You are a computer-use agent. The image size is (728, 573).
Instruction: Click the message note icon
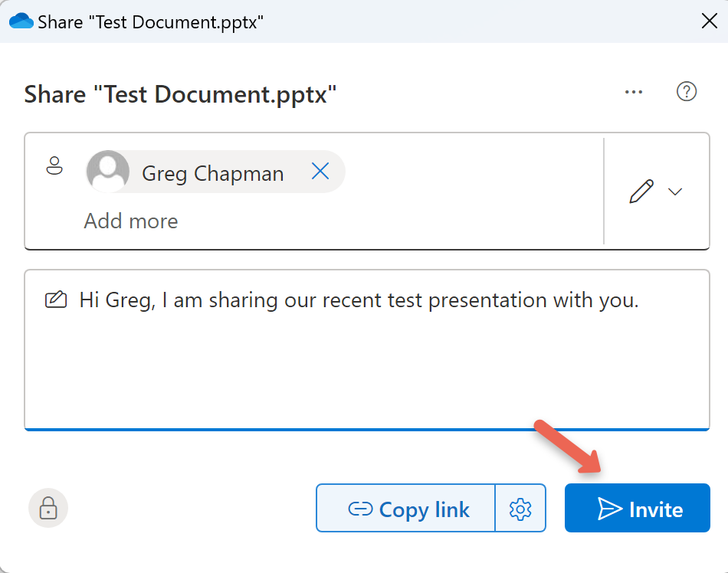pyautogui.click(x=55, y=300)
